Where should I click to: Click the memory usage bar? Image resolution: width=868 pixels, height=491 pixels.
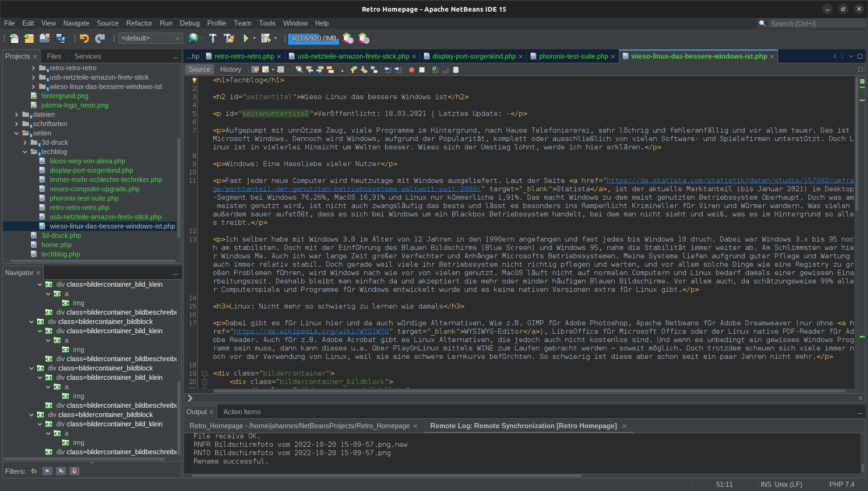click(x=313, y=39)
